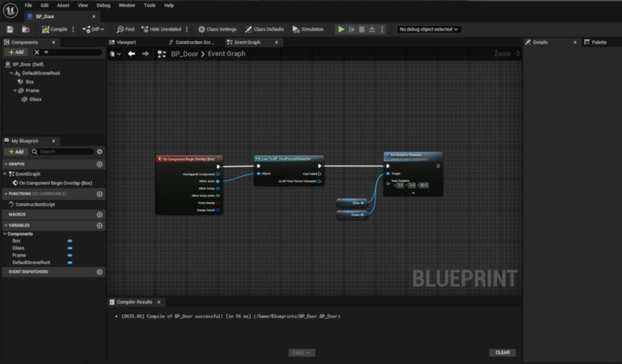Open the Tools menu
This screenshot has height=364, width=622.
coord(150,5)
